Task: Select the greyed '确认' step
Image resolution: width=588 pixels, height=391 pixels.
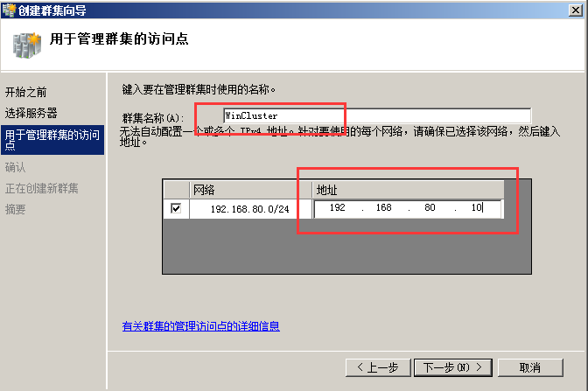Action: click(16, 167)
